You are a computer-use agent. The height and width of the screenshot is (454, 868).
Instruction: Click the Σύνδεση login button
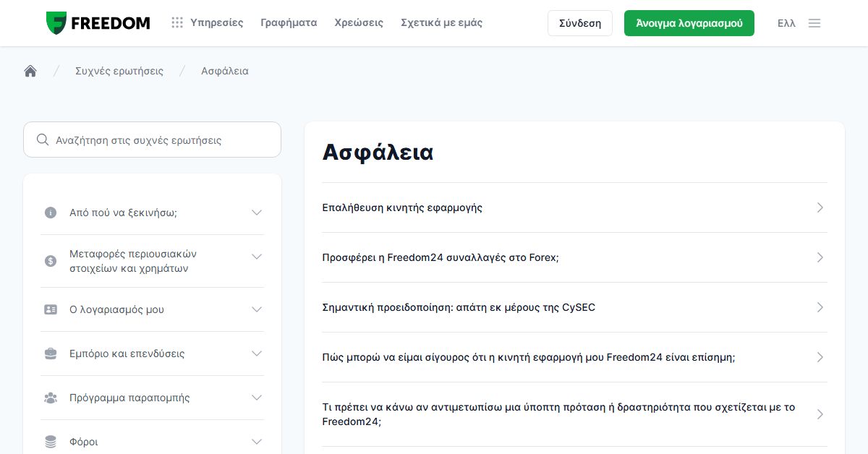(x=580, y=23)
